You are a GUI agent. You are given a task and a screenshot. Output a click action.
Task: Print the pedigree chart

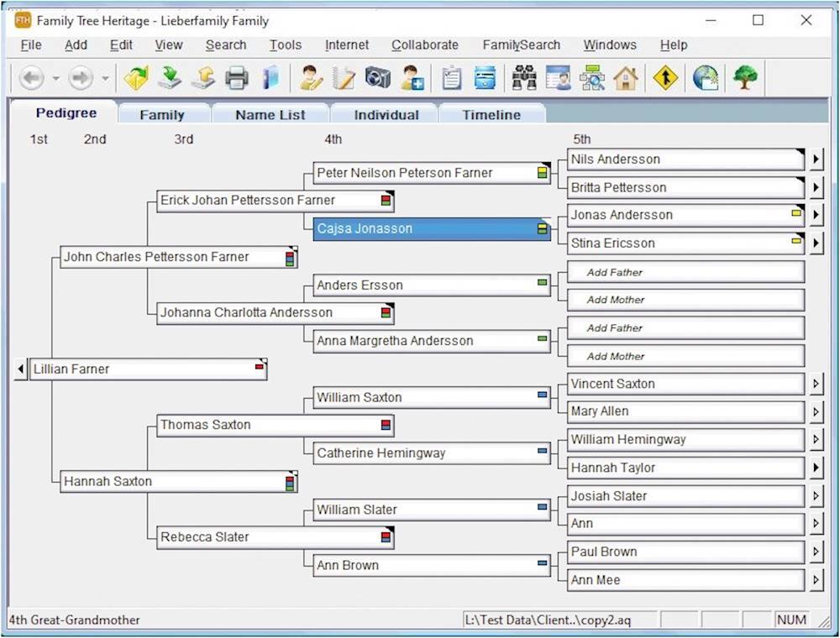click(x=237, y=78)
